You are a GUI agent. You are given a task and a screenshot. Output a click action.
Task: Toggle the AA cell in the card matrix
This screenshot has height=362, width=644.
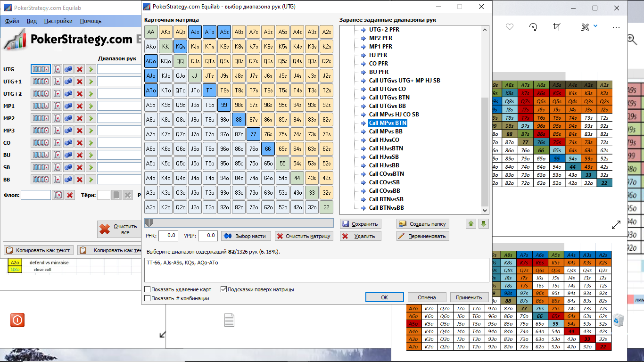coord(151,32)
